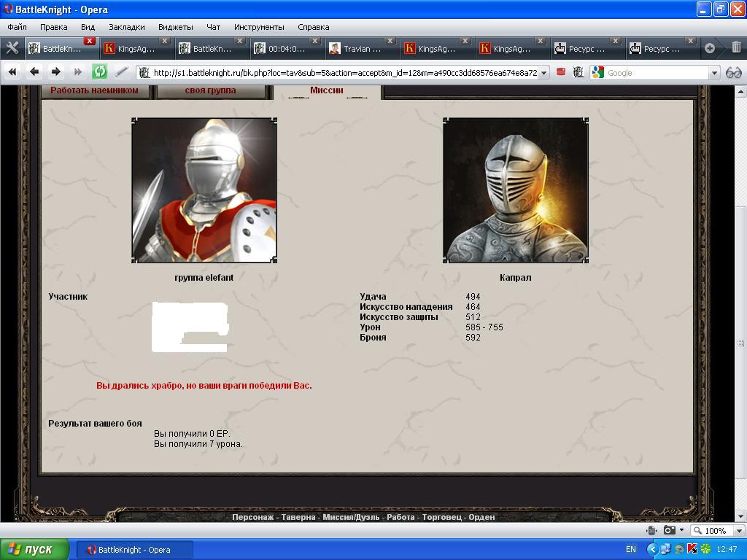Click the 12:47 system clock

click(x=727, y=550)
